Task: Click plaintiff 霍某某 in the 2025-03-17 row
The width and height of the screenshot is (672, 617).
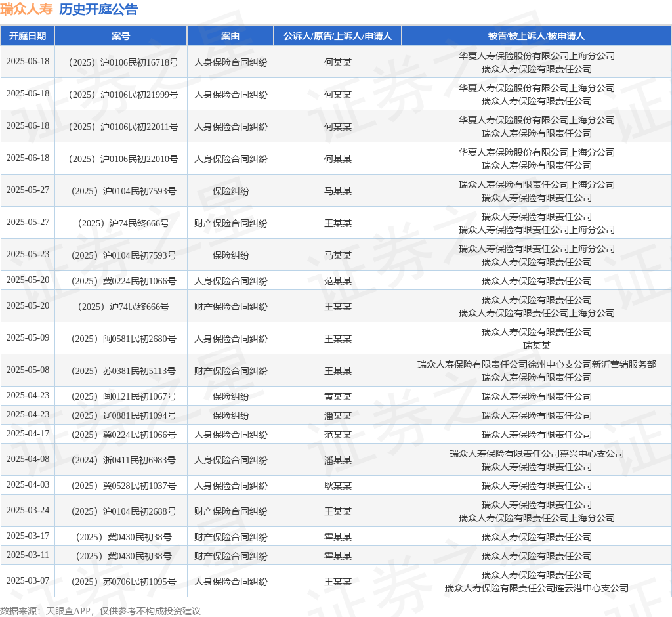Action: 338,537
